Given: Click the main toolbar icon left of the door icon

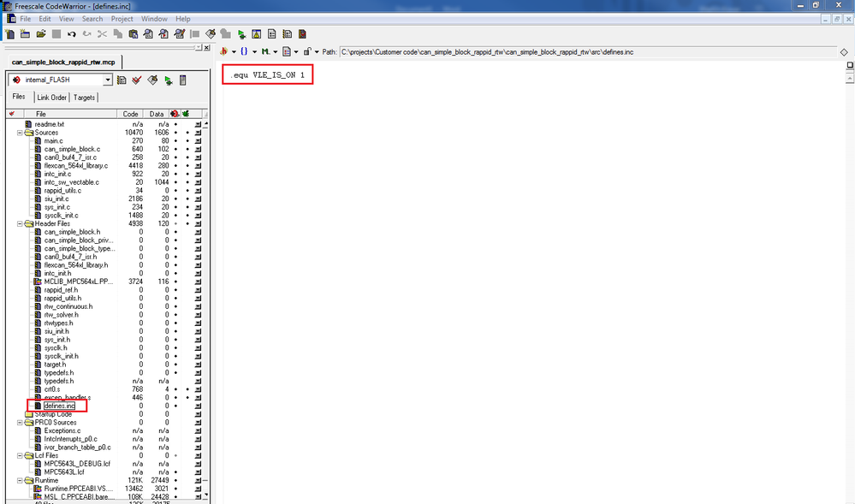Looking at the screenshot, I should click(287, 34).
